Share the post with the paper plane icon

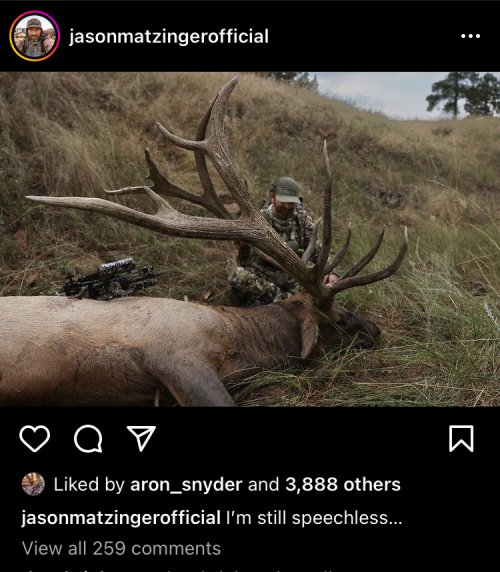pos(141,438)
